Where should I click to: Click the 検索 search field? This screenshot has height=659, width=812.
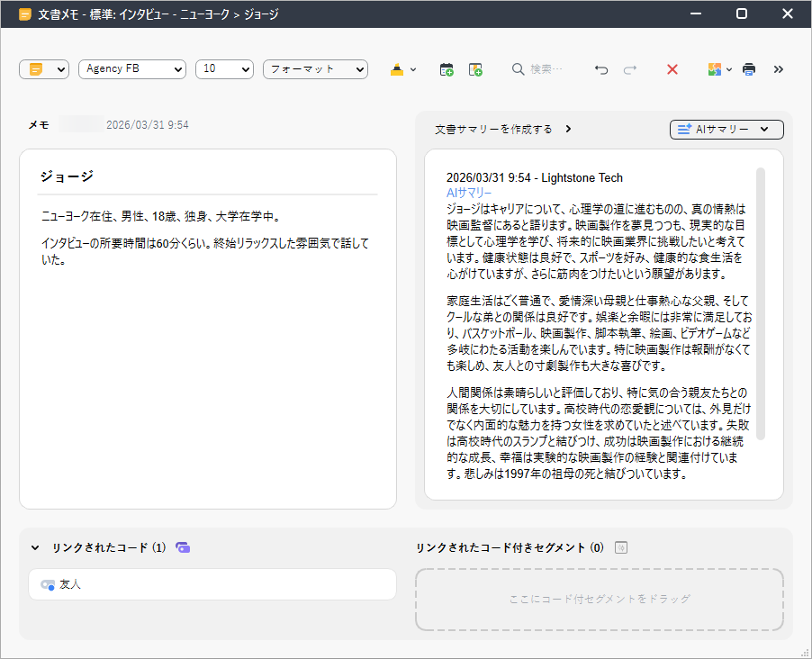pos(546,69)
